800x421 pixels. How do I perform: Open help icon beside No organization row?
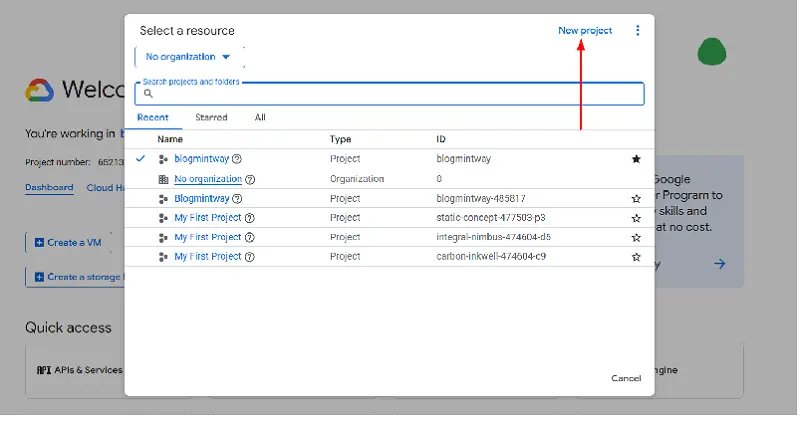point(250,180)
